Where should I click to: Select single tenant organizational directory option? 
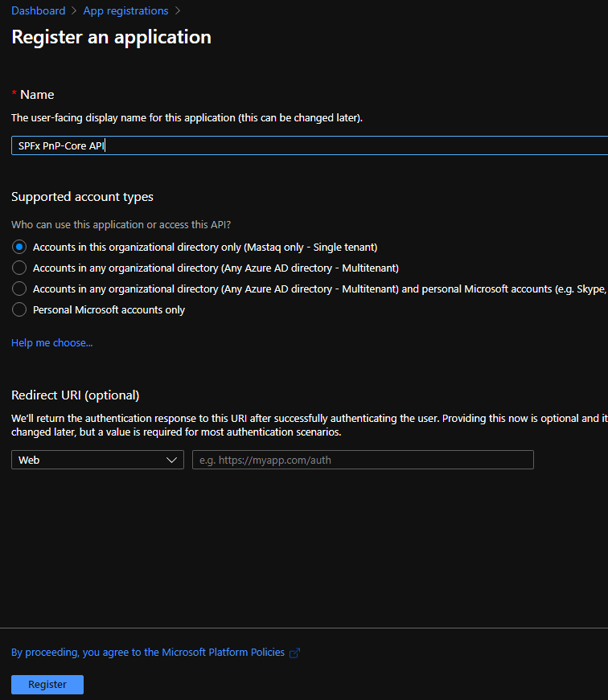18,247
